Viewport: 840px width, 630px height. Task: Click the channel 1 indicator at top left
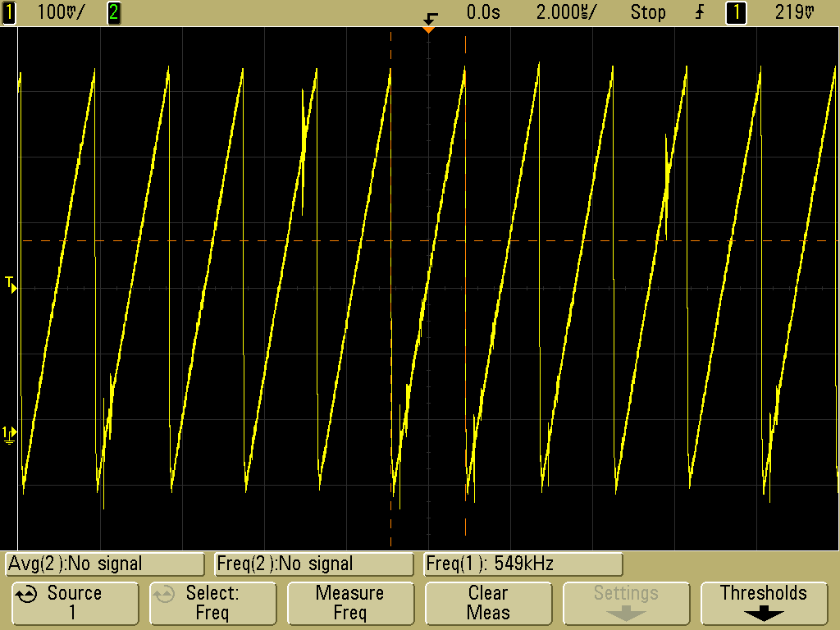click(8, 12)
